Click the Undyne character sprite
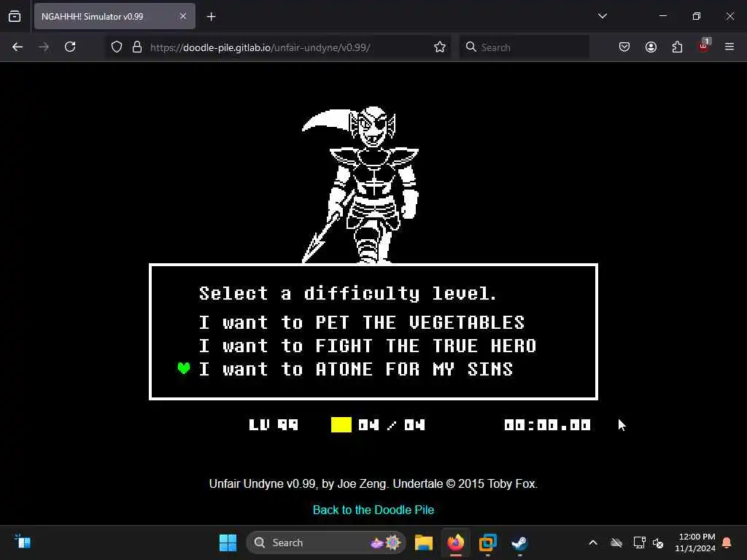Screen dimensions: 747x560 click(360, 184)
